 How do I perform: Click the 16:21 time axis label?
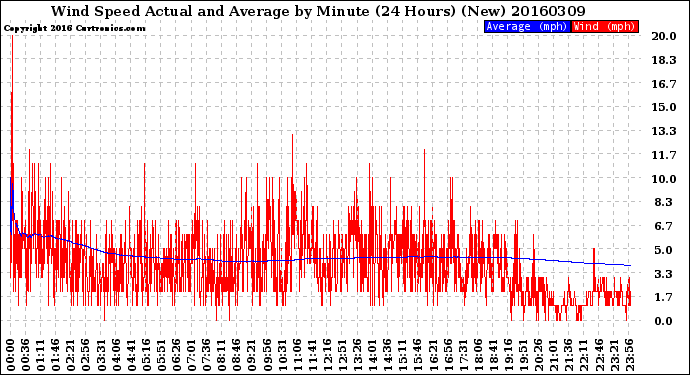tap(432, 355)
